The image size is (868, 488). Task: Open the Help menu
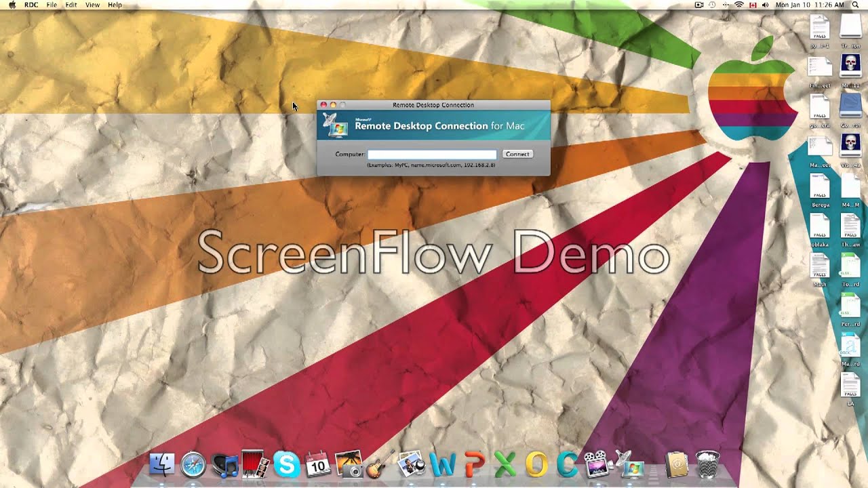[115, 5]
